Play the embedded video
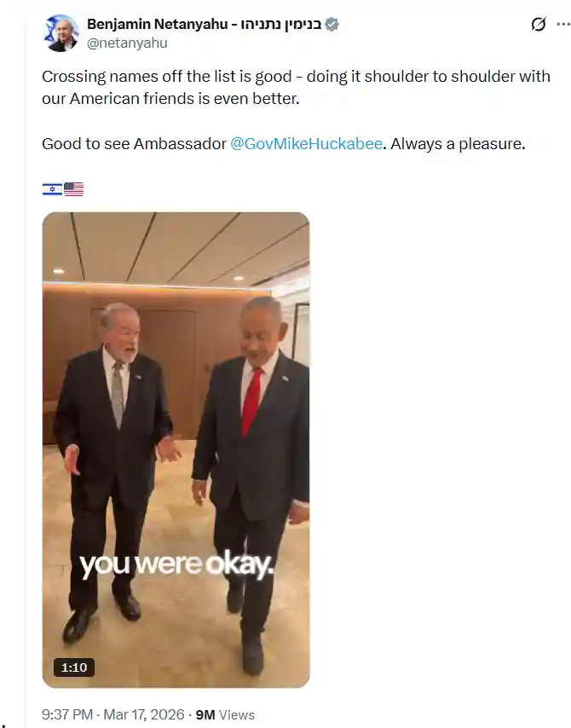The height and width of the screenshot is (728, 571). point(176,450)
